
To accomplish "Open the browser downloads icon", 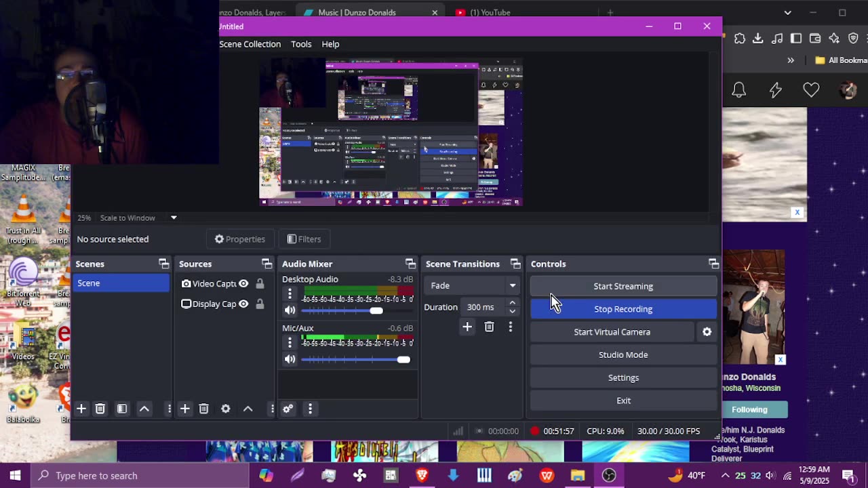I will coord(758,39).
